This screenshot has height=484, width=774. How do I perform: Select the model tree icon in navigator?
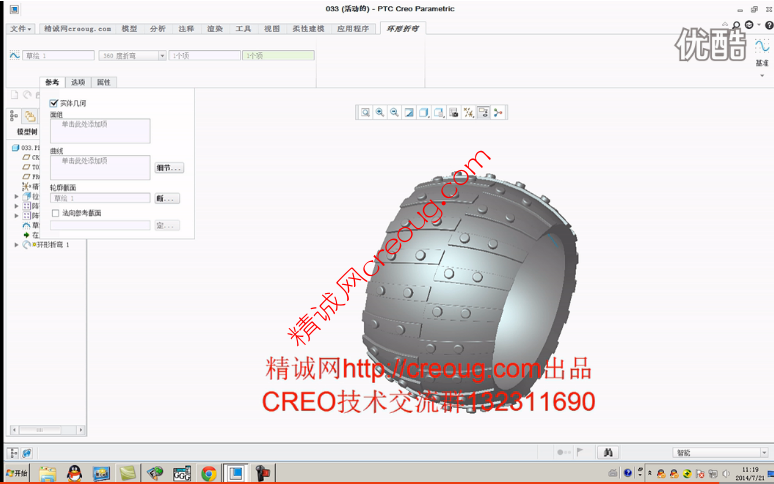click(14, 116)
